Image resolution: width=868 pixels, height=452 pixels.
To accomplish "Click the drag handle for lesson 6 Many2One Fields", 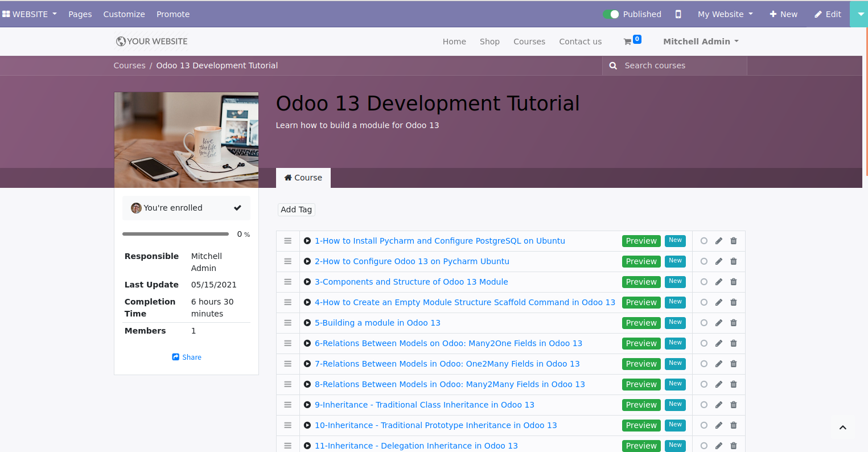I will [288, 343].
